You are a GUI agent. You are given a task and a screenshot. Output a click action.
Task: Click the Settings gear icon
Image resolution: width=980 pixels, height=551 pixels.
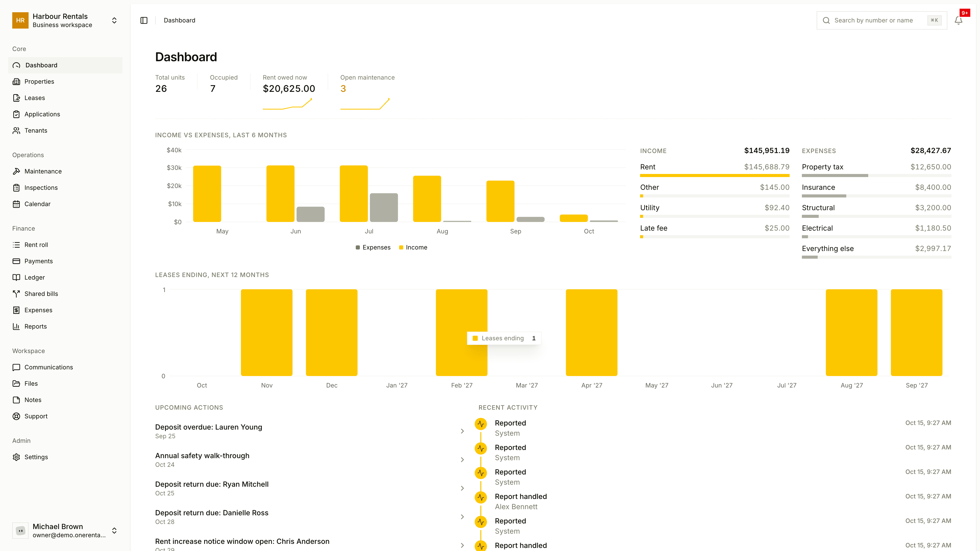coord(16,457)
